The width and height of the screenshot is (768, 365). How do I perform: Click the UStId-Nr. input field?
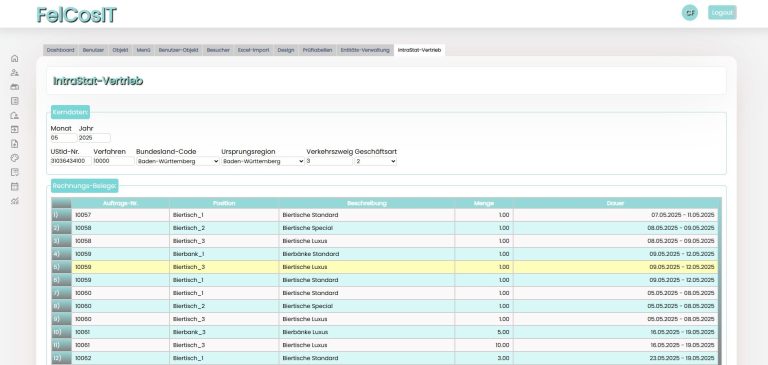pos(71,161)
